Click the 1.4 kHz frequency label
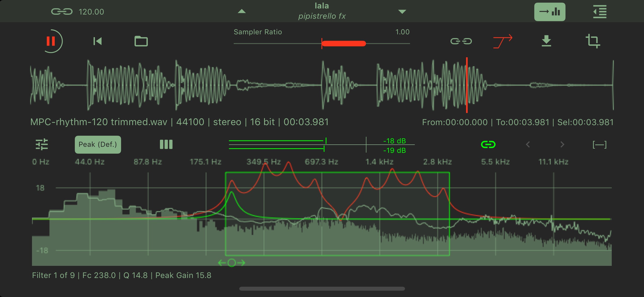The image size is (644, 297). coord(379,162)
